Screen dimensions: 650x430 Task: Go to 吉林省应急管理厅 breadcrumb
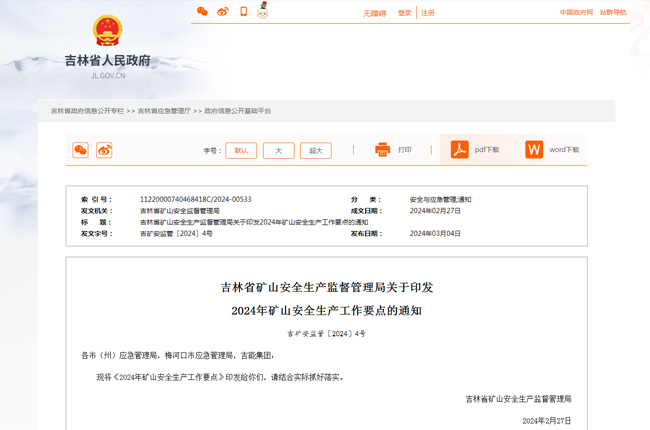pyautogui.click(x=164, y=111)
